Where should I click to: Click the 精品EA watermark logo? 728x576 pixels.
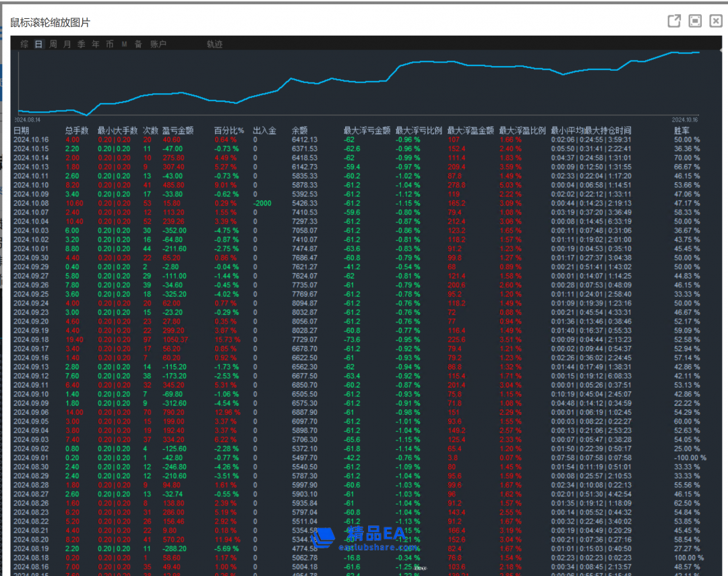coord(365,538)
